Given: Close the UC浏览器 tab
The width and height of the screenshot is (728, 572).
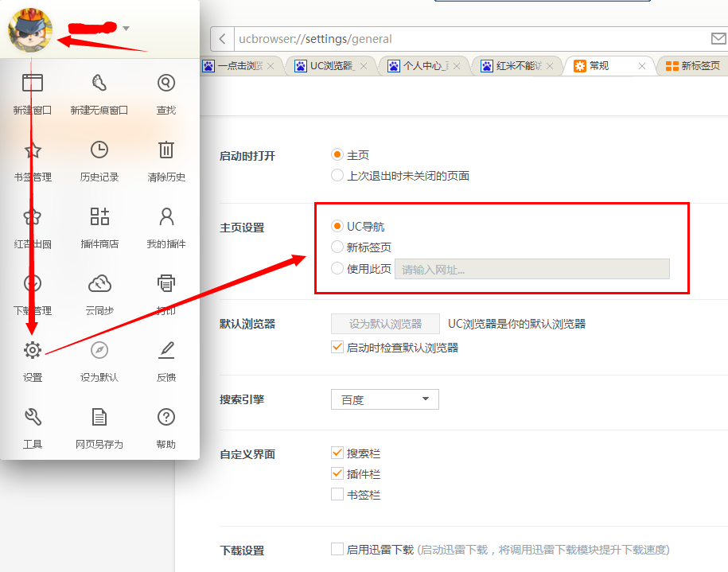Looking at the screenshot, I should [x=364, y=66].
